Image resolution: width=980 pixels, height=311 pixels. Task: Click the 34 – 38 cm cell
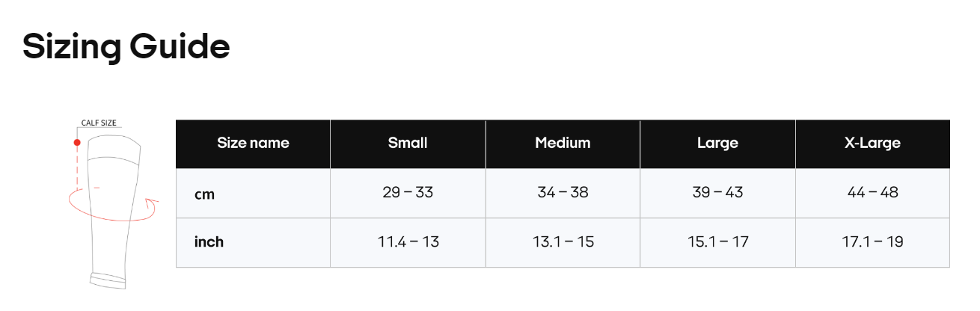(x=563, y=193)
